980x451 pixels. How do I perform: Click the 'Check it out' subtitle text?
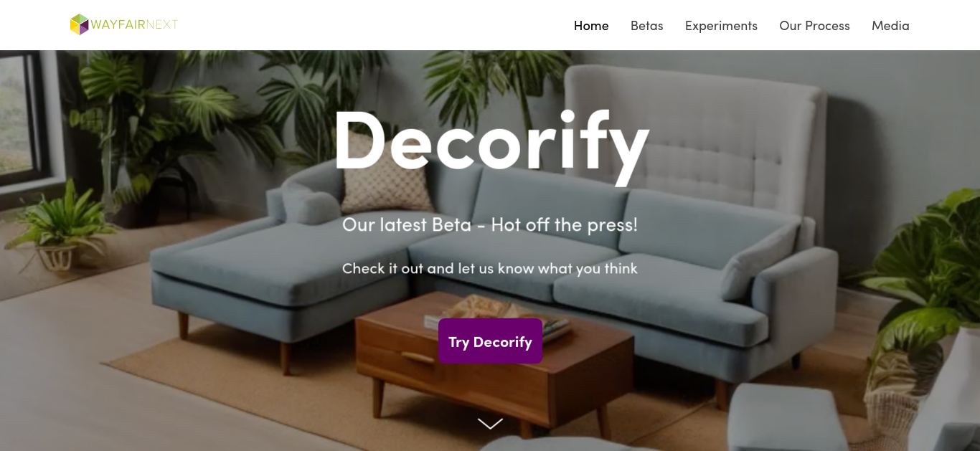click(490, 268)
